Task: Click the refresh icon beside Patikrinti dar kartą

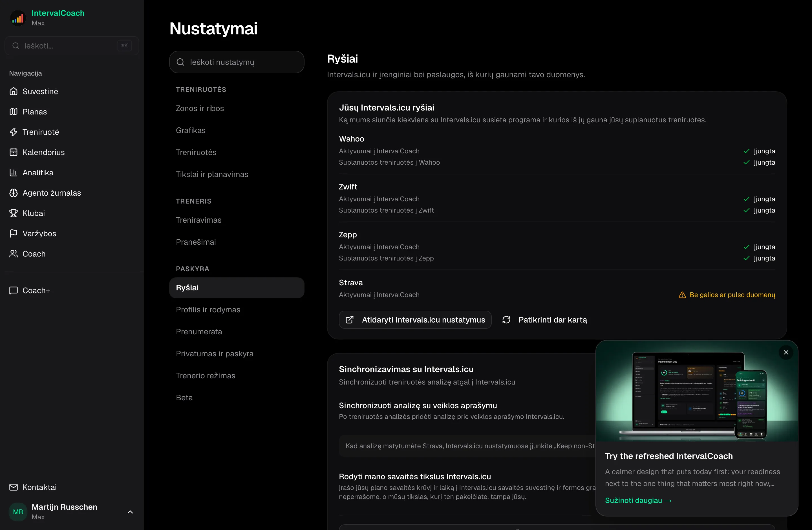Action: tap(506, 320)
